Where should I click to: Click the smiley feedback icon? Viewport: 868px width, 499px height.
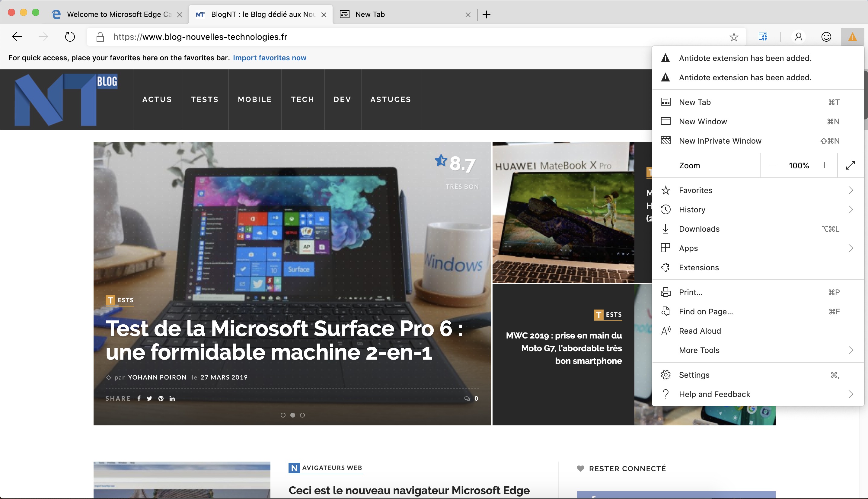coord(826,37)
